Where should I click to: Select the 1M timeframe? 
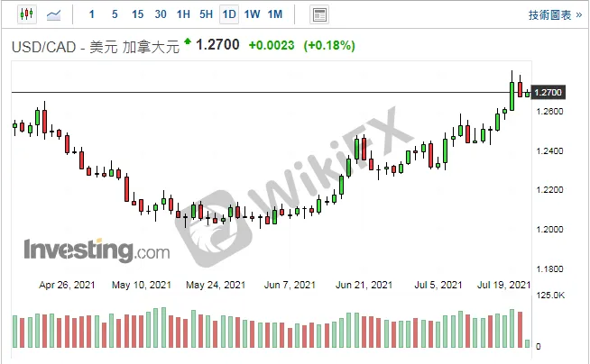[275, 14]
